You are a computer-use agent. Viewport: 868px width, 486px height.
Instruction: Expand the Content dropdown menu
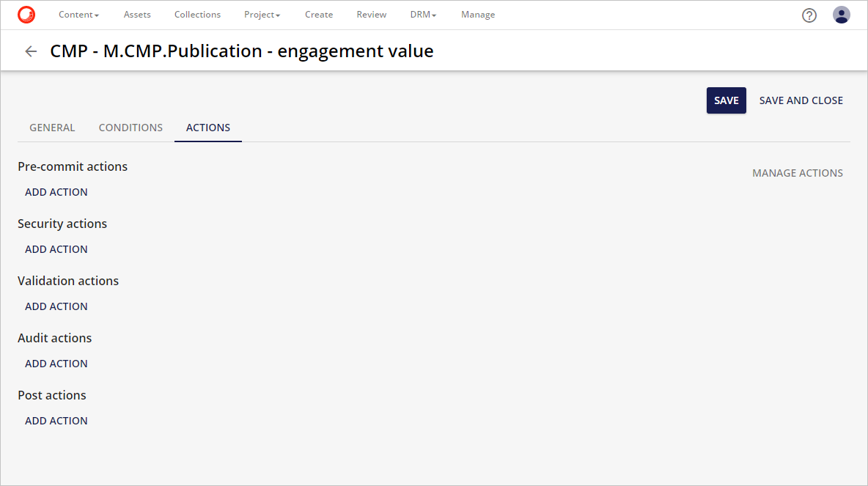pyautogui.click(x=78, y=14)
